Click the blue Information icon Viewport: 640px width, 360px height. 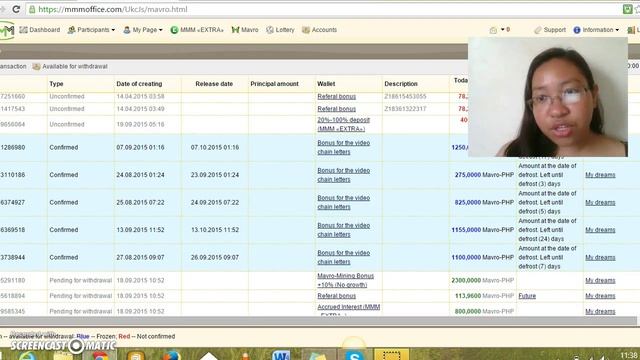pyautogui.click(x=577, y=30)
